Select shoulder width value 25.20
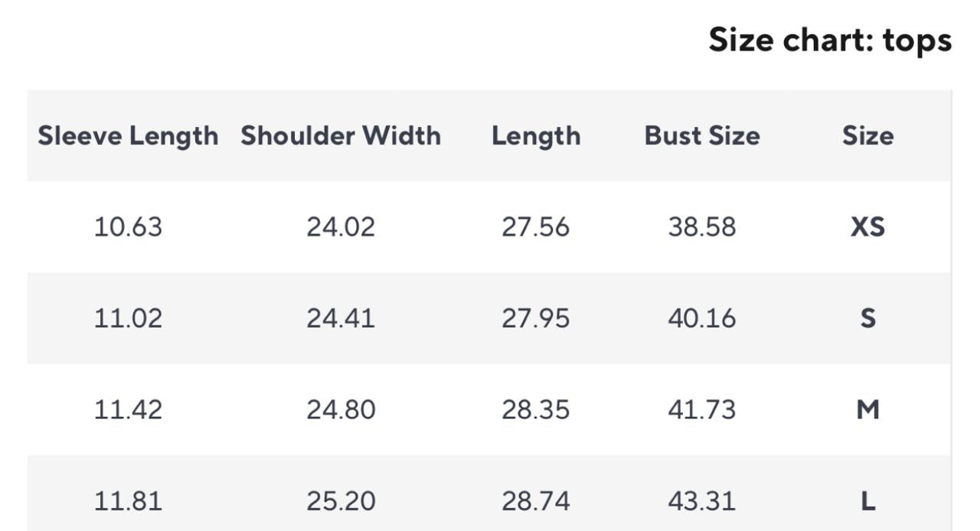Viewport: 980px width, 531px height. point(341,500)
